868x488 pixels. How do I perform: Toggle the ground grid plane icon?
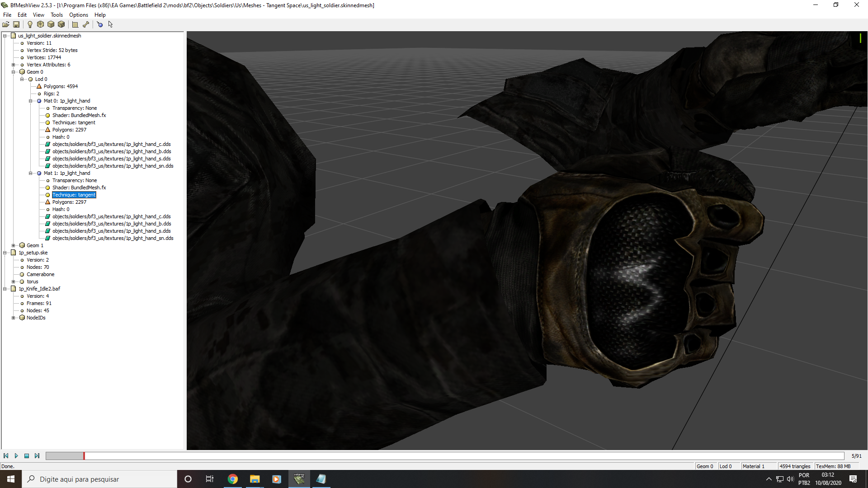pos(75,24)
